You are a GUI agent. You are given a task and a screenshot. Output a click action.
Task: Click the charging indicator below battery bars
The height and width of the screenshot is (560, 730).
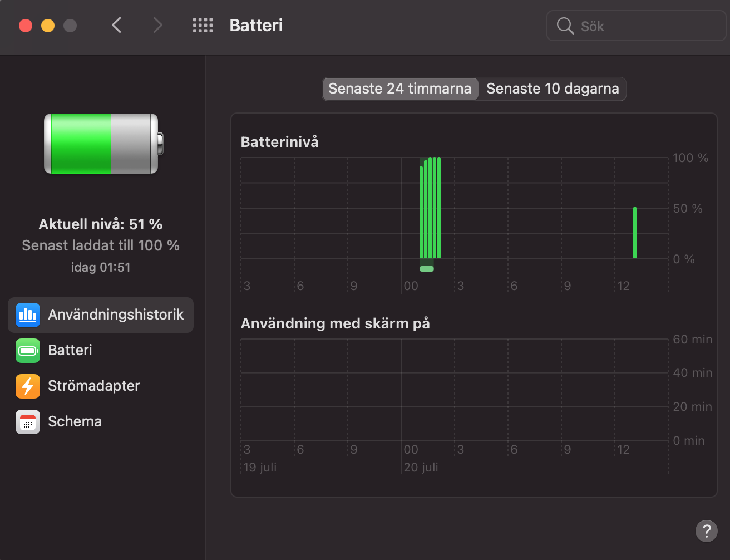[426, 269]
